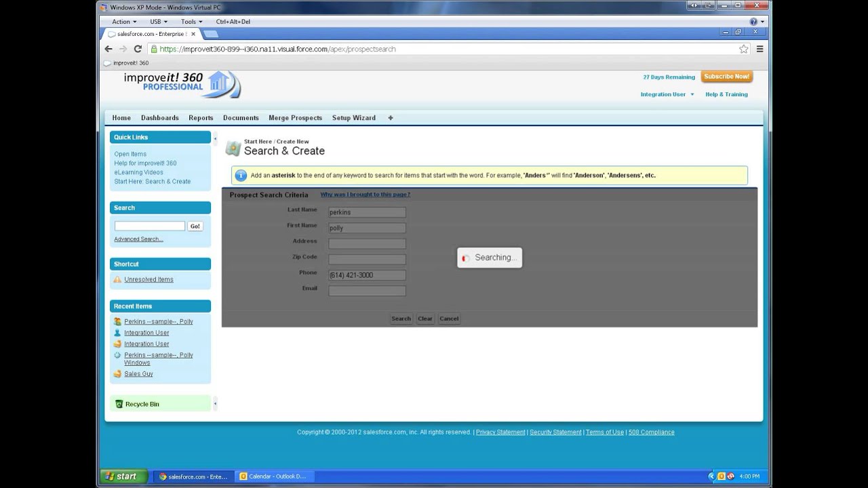Collapse the sidebar using the top arrow handle

215,139
